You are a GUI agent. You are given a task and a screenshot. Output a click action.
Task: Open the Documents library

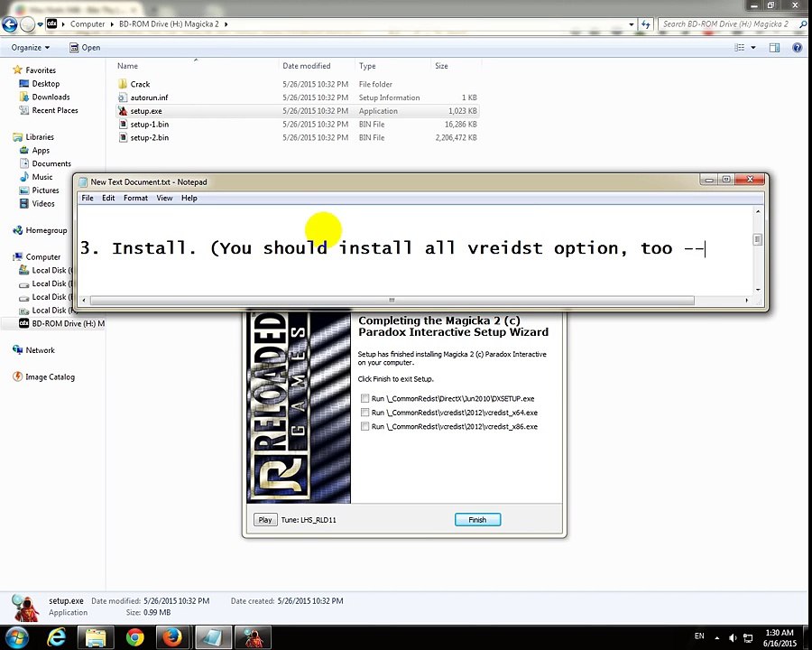click(x=51, y=163)
